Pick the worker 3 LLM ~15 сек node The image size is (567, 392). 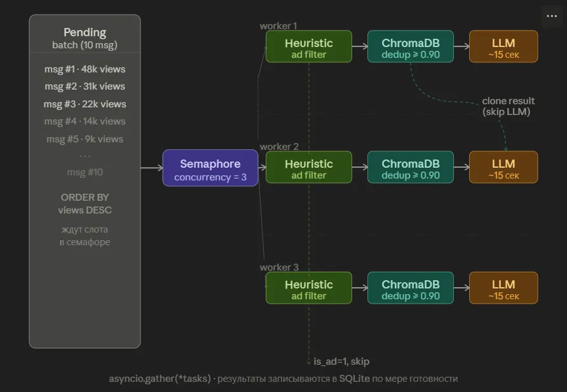503,288
